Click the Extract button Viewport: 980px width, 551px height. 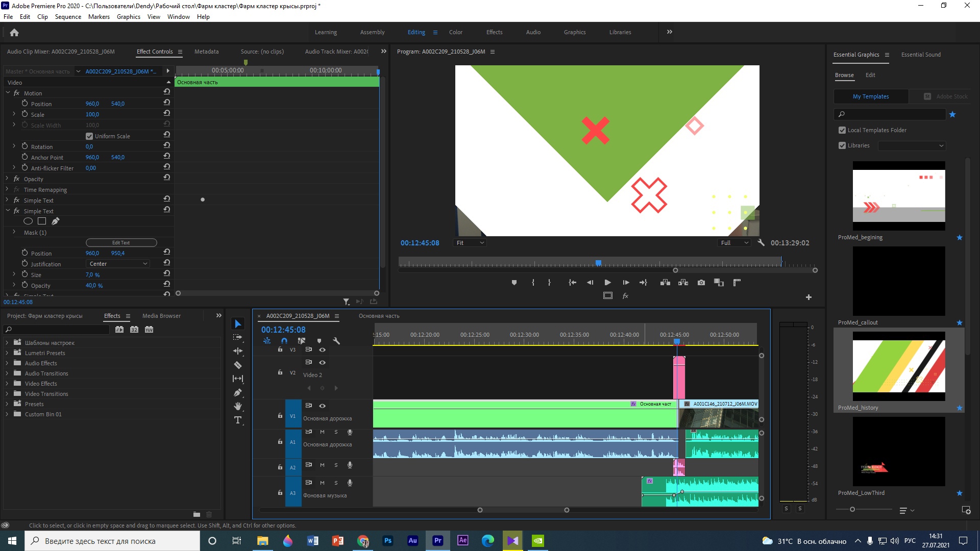tap(683, 283)
